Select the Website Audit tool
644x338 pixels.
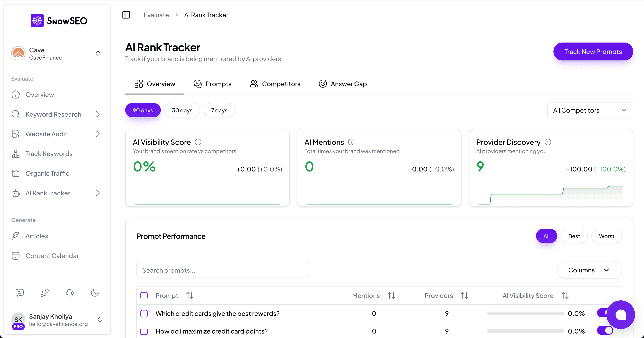pyautogui.click(x=46, y=134)
